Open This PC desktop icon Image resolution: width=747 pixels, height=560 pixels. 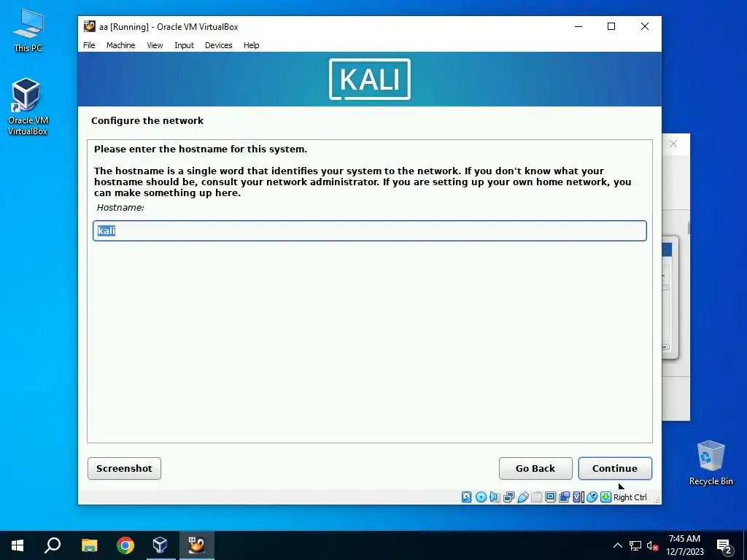coord(28,31)
